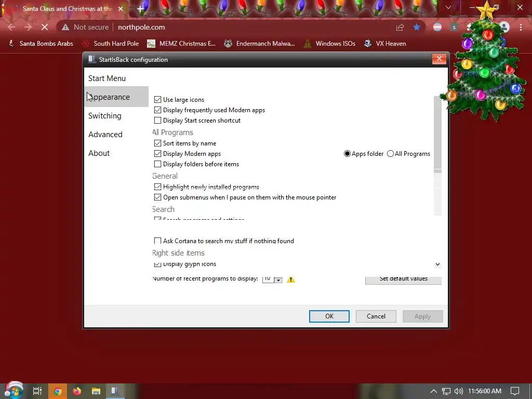Select the Appearance section
This screenshot has height=399, width=532.
116,97
